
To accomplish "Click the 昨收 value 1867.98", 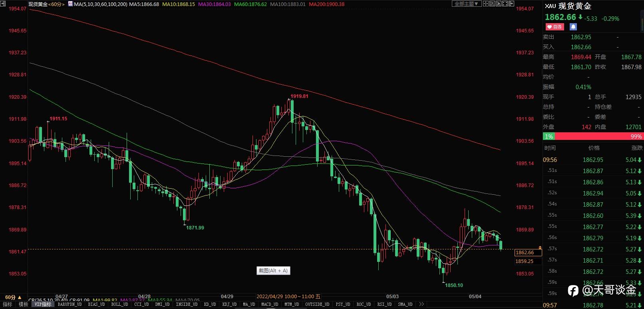I will 631,67.
